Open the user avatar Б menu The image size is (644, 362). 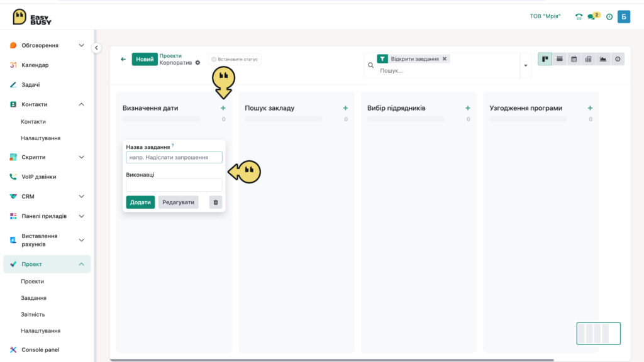click(x=623, y=17)
